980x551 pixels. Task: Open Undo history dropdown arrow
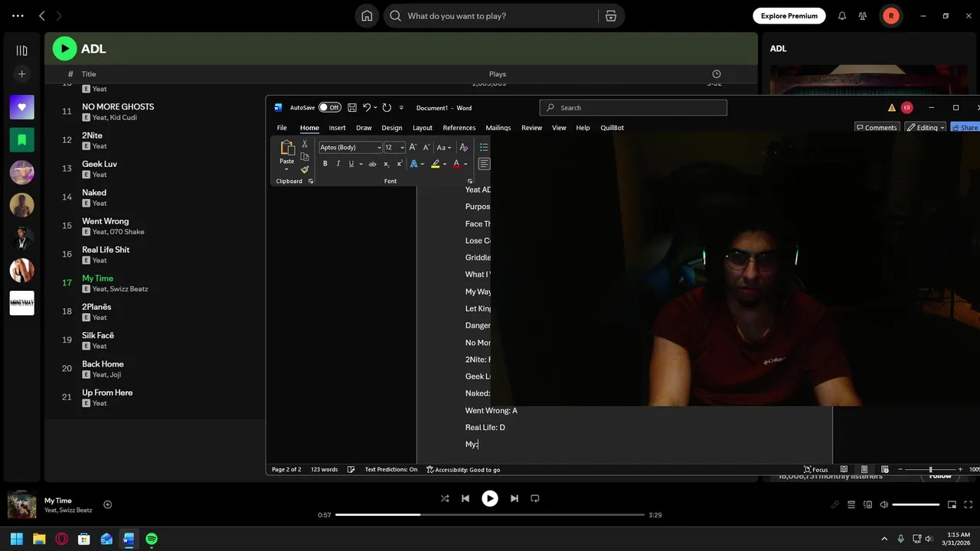pyautogui.click(x=375, y=108)
